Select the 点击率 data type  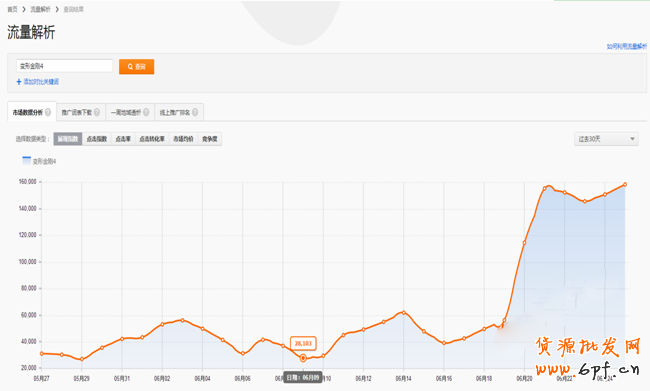(x=123, y=139)
